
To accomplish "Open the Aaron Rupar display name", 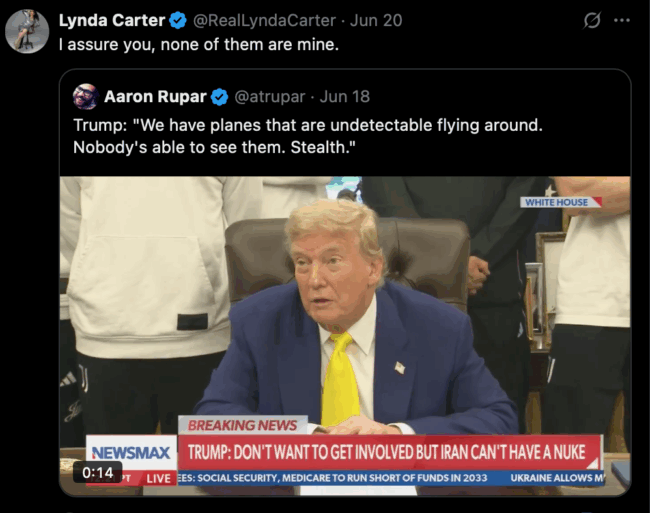I will coord(155,97).
